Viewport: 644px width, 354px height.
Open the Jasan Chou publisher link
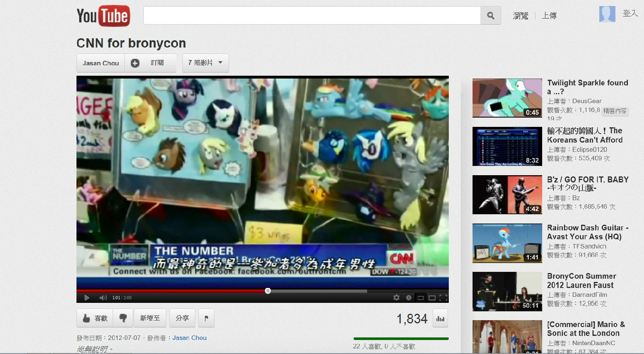[x=190, y=338]
